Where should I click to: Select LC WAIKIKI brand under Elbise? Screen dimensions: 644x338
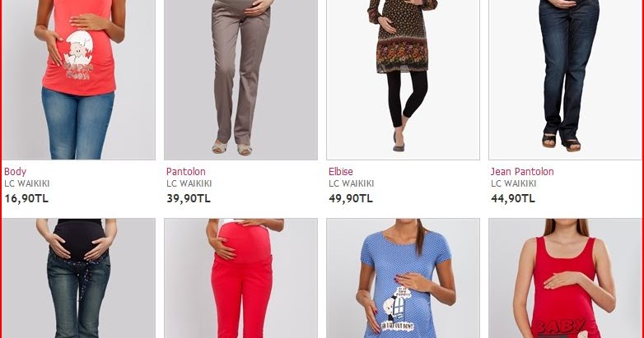(x=352, y=183)
